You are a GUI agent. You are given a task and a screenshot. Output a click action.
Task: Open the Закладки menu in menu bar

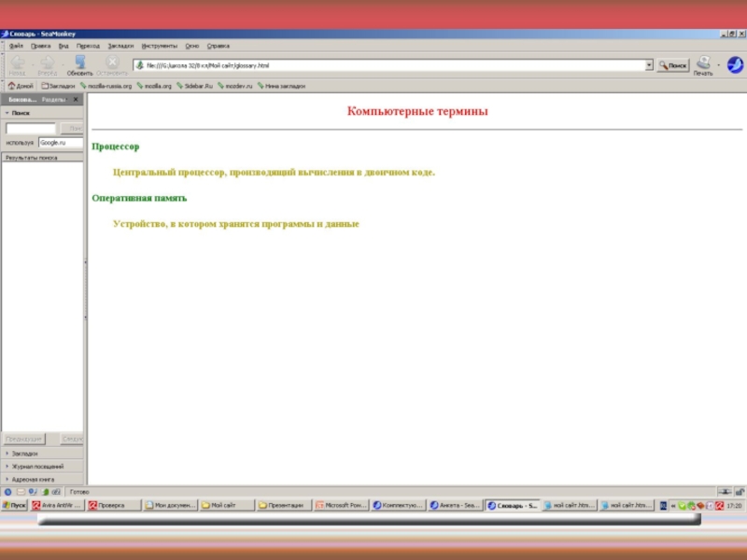coord(120,46)
